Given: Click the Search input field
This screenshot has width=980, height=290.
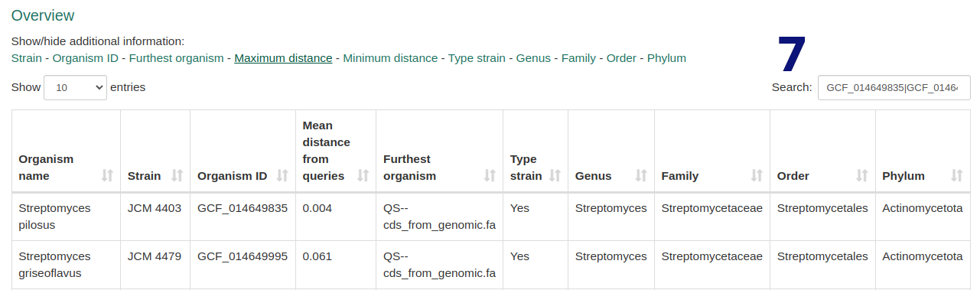Looking at the screenshot, I should (894, 87).
